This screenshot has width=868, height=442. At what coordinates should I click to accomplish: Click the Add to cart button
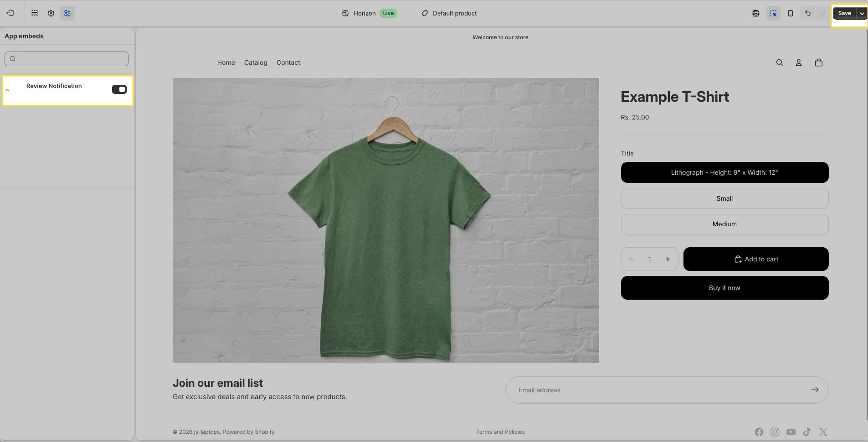click(756, 259)
